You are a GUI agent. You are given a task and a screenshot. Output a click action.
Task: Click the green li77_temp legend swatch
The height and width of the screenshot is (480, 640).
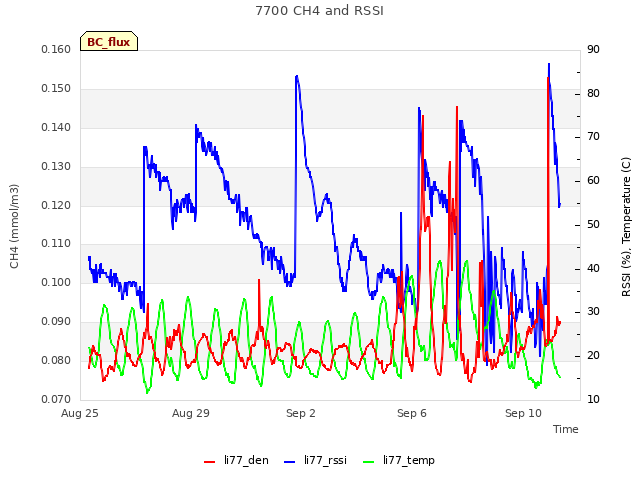368,462
